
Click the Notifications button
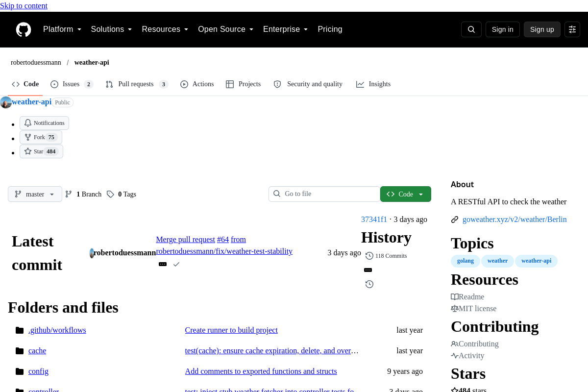44,123
